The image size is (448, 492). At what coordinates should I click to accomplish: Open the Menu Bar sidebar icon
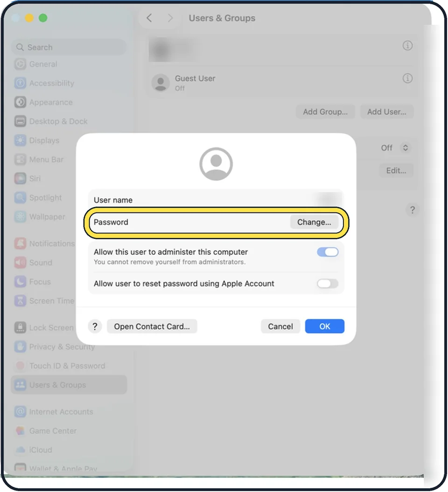(x=20, y=159)
